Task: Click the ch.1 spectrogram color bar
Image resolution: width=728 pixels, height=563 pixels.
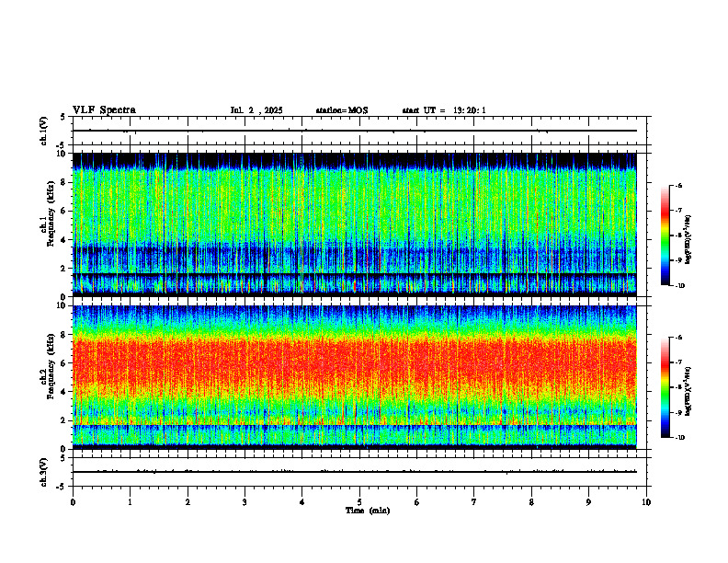Action: point(665,236)
